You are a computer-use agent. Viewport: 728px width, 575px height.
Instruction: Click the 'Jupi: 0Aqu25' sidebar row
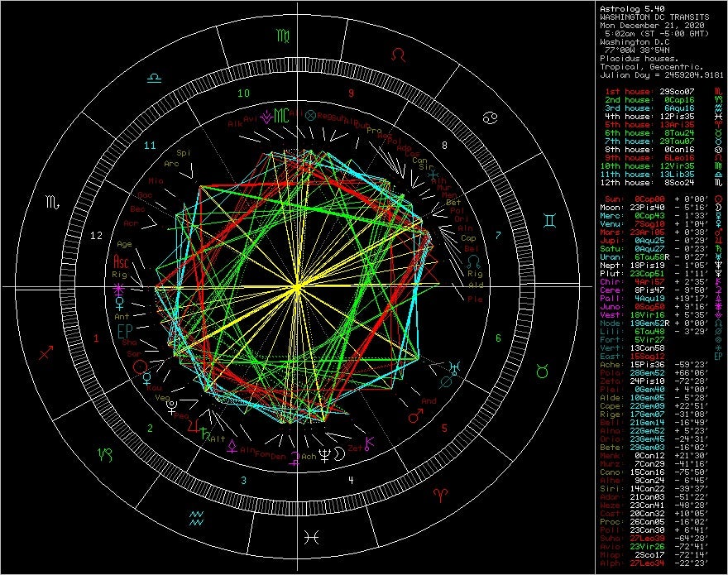662,241
